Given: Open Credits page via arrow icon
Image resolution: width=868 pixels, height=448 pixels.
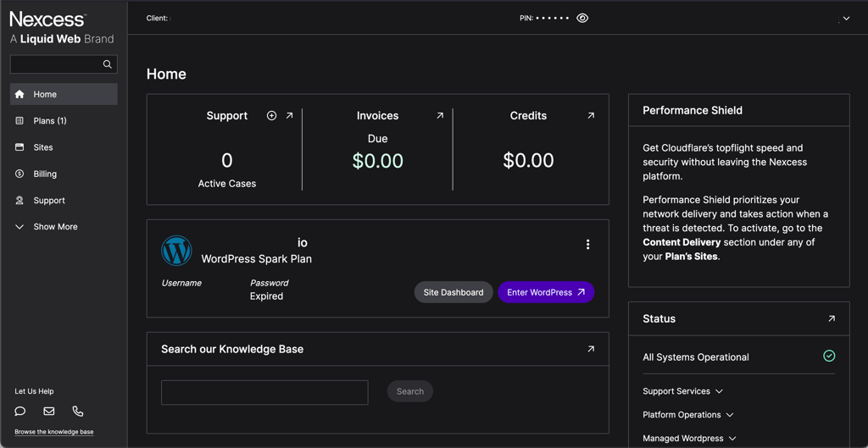Looking at the screenshot, I should point(591,115).
